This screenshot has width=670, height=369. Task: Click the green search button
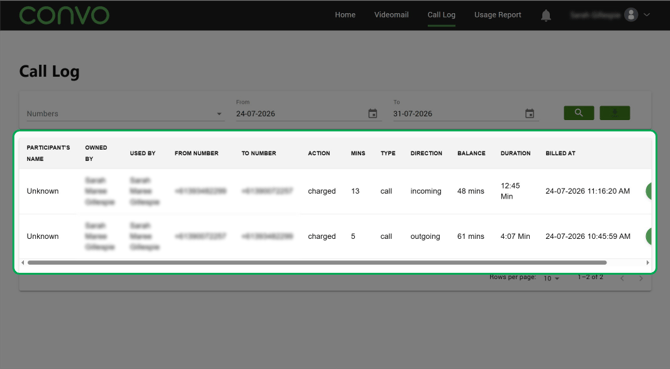pos(579,113)
